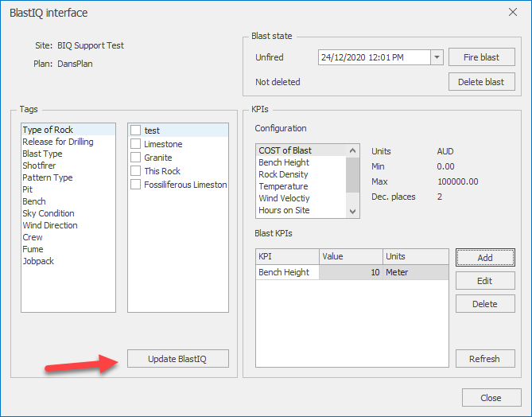
Task: Click the Delete KPI button
Action: click(x=485, y=303)
